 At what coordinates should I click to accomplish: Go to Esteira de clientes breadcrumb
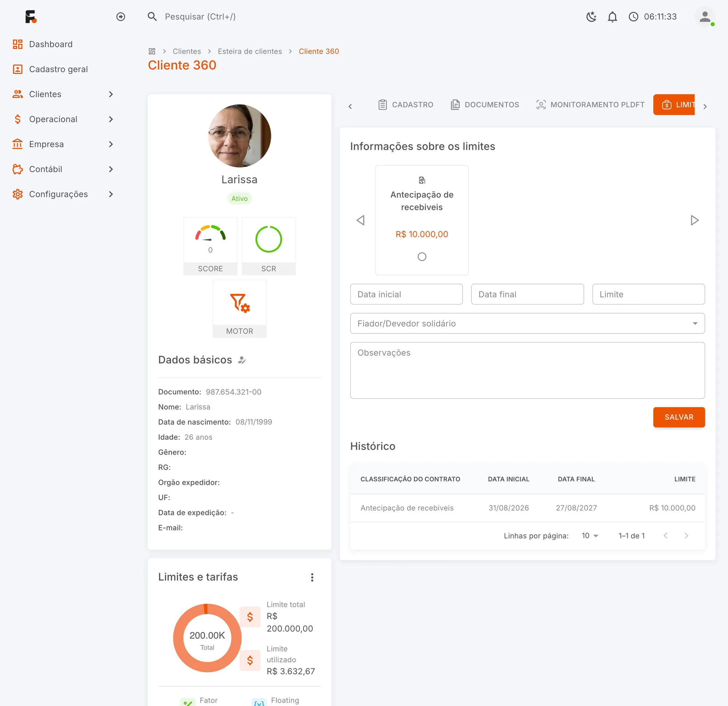pyautogui.click(x=250, y=51)
